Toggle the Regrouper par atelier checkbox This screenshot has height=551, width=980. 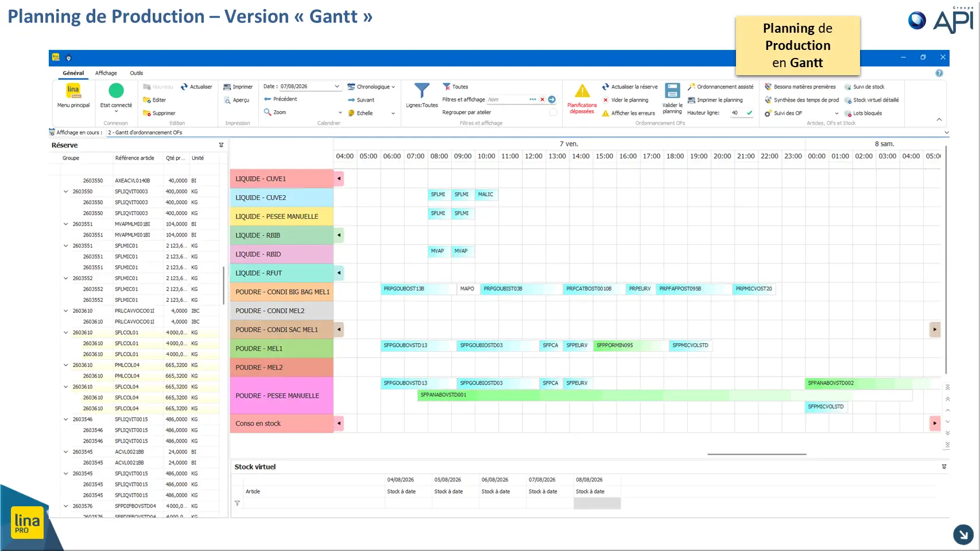(x=553, y=112)
